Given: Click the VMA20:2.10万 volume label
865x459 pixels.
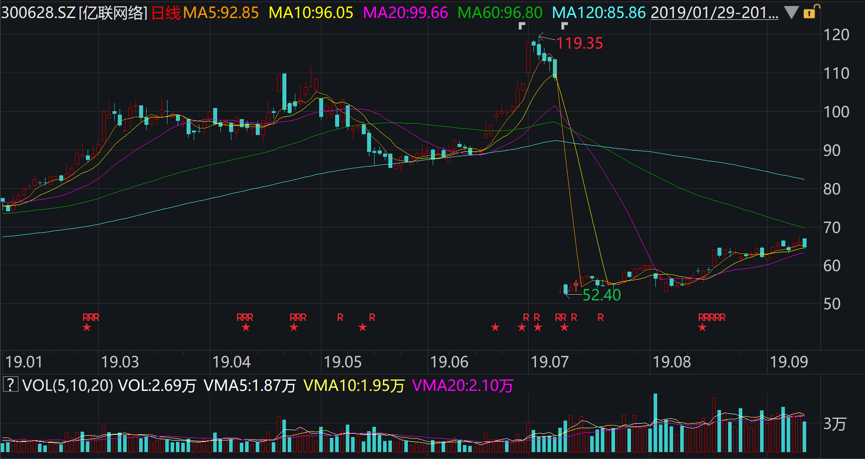Looking at the screenshot, I should coord(462,385).
